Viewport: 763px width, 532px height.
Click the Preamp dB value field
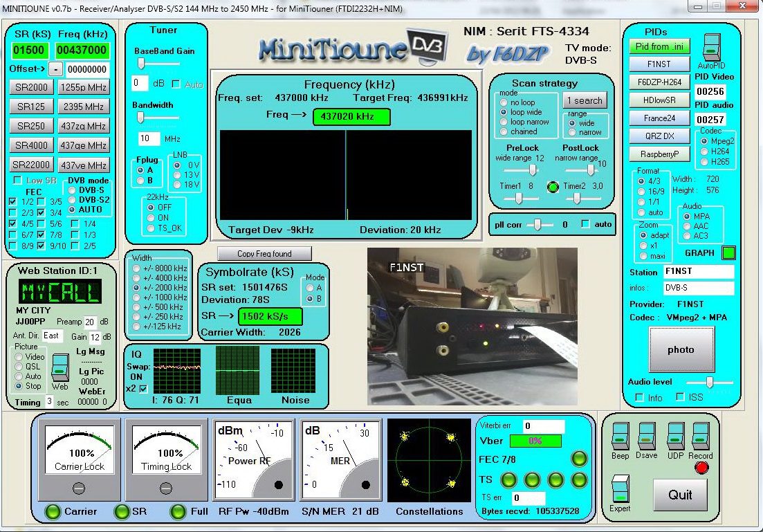pyautogui.click(x=90, y=322)
